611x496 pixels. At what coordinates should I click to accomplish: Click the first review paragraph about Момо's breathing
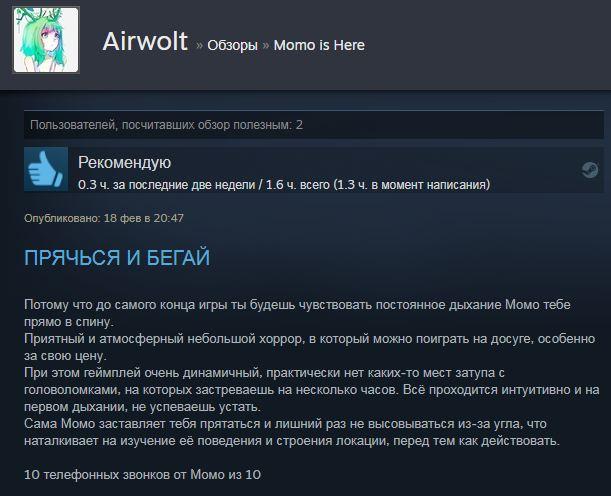(297, 313)
